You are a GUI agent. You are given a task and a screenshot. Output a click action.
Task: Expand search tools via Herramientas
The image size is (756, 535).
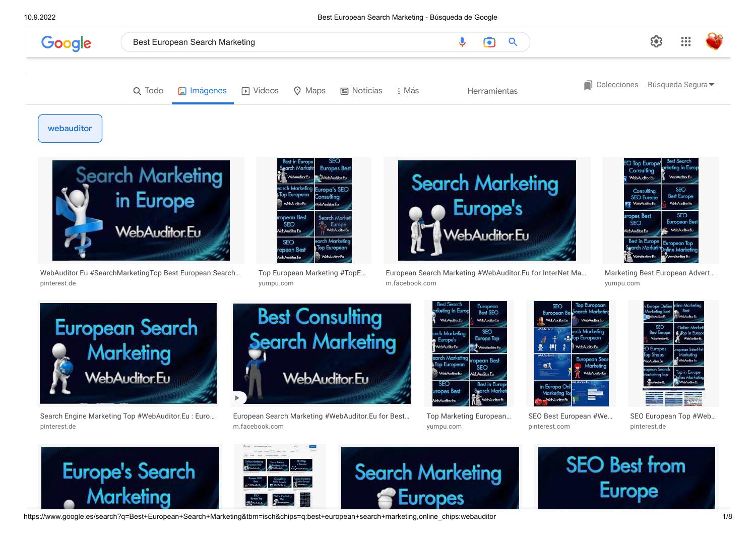[x=492, y=91]
